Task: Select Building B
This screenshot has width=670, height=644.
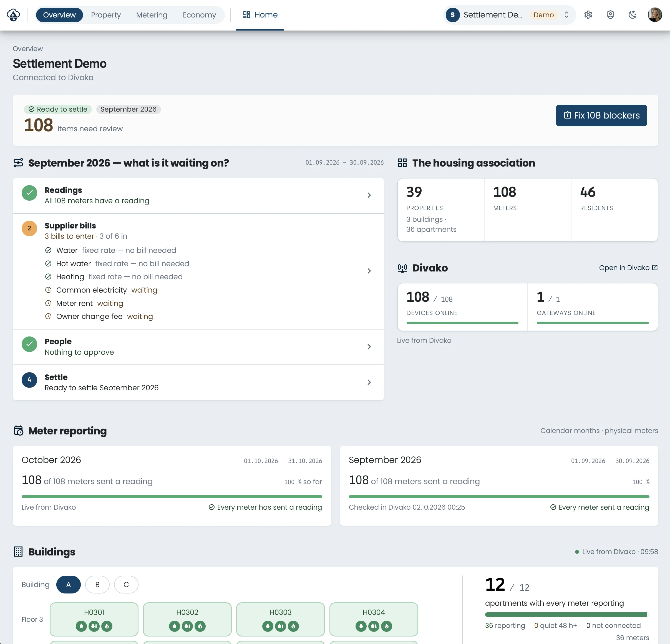Action: [97, 585]
